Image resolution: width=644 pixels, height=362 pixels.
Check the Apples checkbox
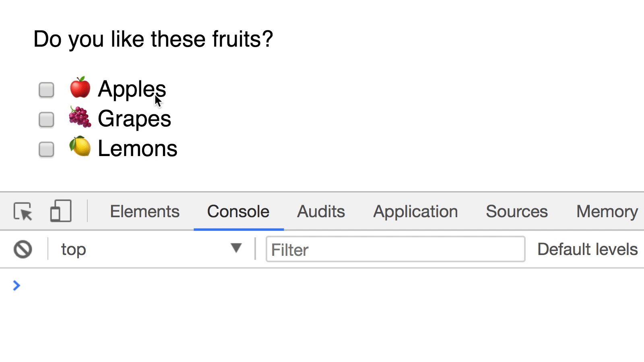46,90
